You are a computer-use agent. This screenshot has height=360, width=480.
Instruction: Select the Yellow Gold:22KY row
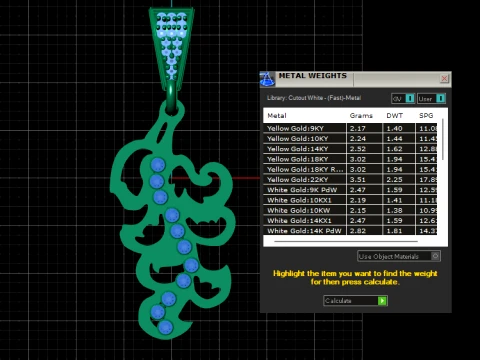point(350,180)
